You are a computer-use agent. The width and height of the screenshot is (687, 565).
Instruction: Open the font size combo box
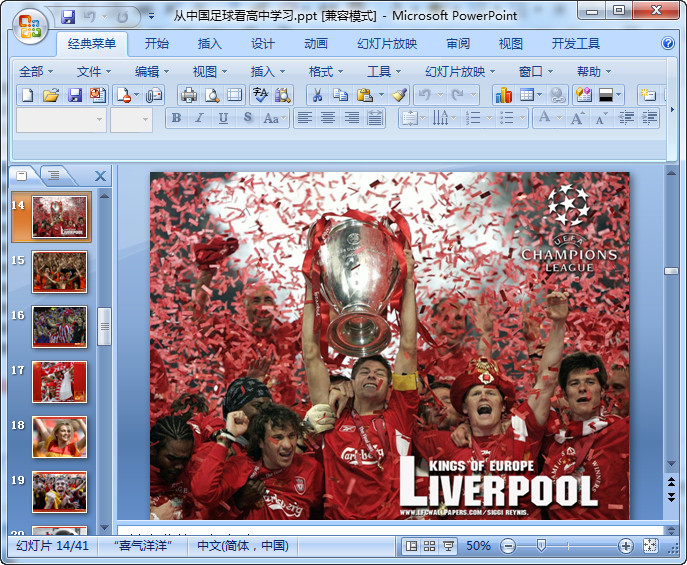tap(131, 120)
